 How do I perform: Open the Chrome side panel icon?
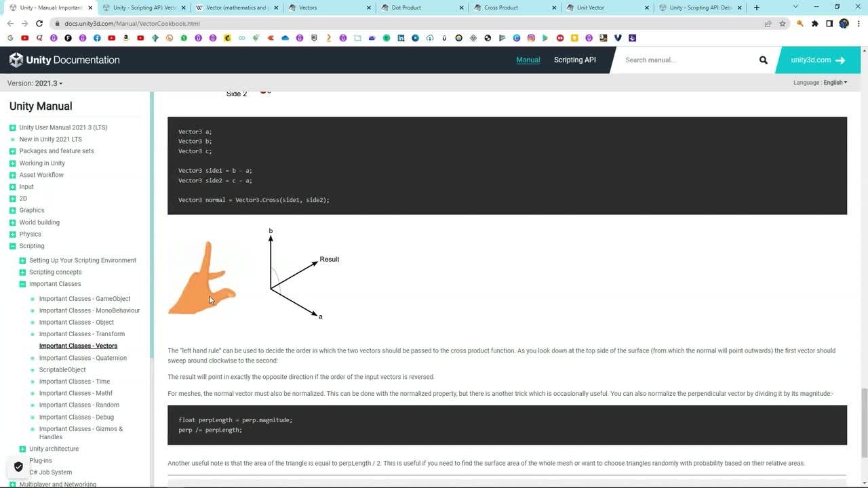[x=829, y=23]
